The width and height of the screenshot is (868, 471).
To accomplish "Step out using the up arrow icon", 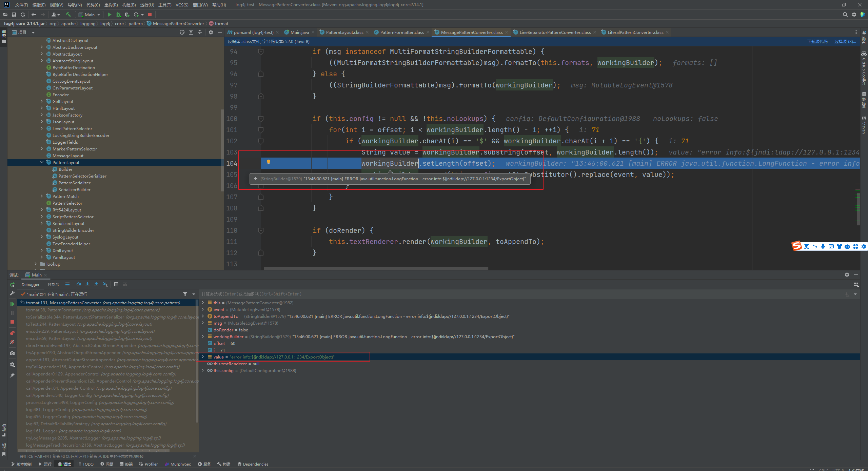I will point(96,284).
